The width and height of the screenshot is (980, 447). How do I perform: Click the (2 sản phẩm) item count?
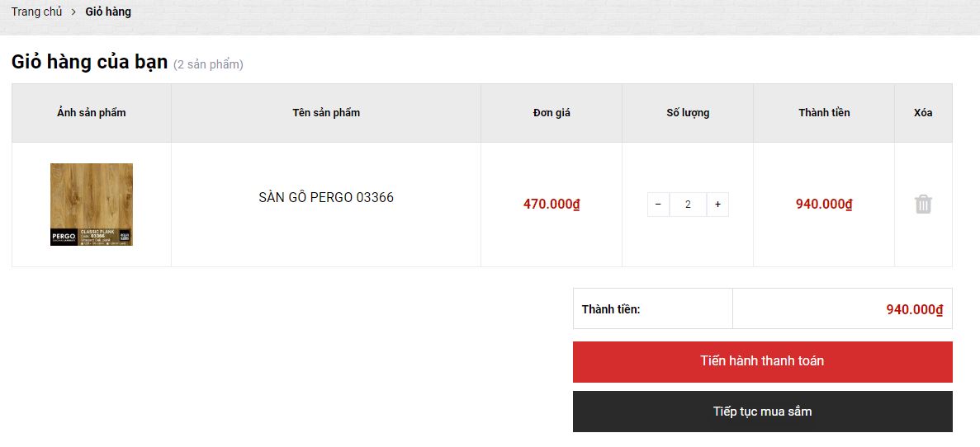(208, 65)
